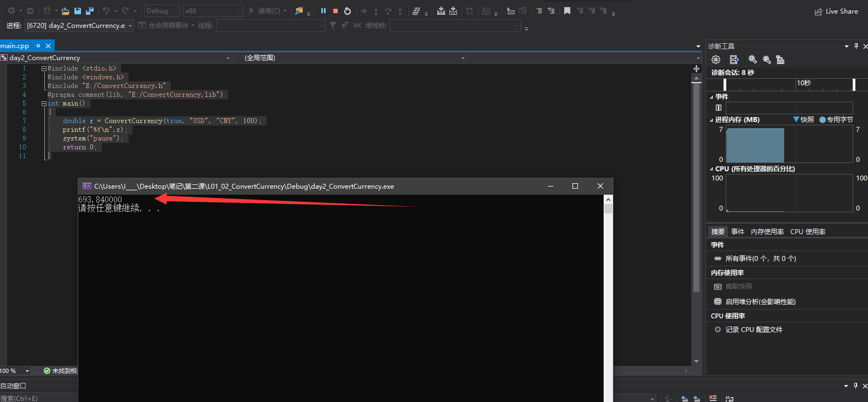The image size is (868, 402).
Task: Collapse the #include region on line 1
Action: [x=44, y=68]
